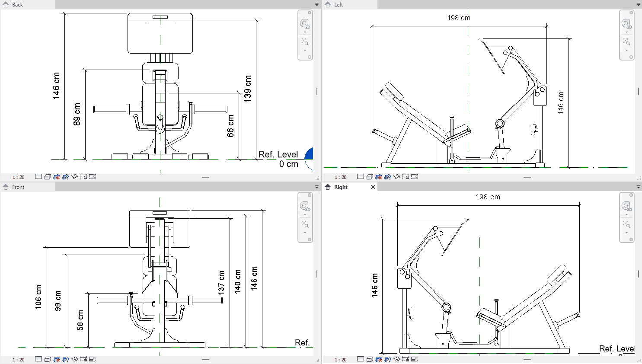Viewport: 642px width, 364px height.
Task: Expand steering wheel dropdown arrow in Left view
Action: pos(626,32)
